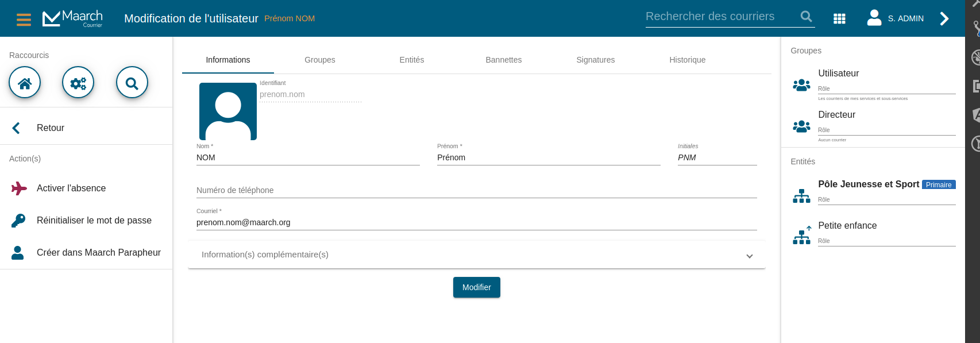Open the applications grid icon
This screenshot has height=343, width=980.
pos(839,19)
